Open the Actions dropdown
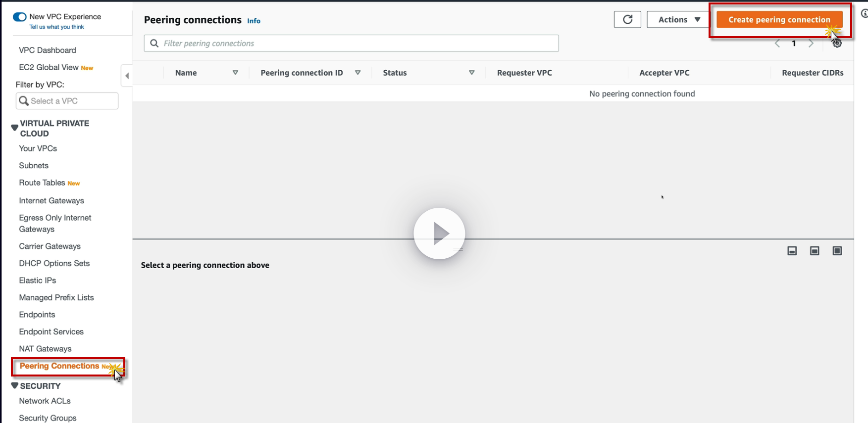Image resolution: width=868 pixels, height=423 pixels. [679, 20]
